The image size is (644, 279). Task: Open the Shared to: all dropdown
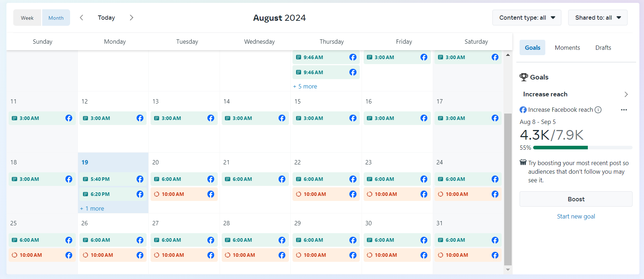point(598,18)
